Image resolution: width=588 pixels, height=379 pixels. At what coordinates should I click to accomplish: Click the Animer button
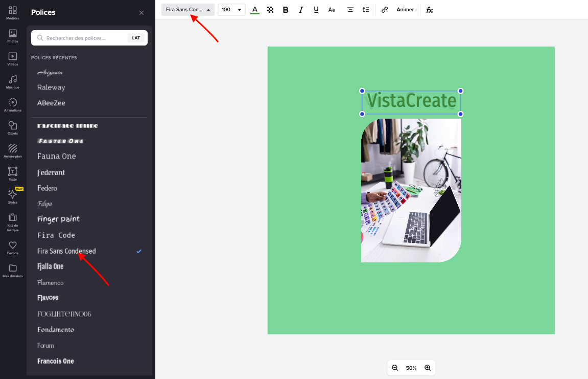pos(405,10)
